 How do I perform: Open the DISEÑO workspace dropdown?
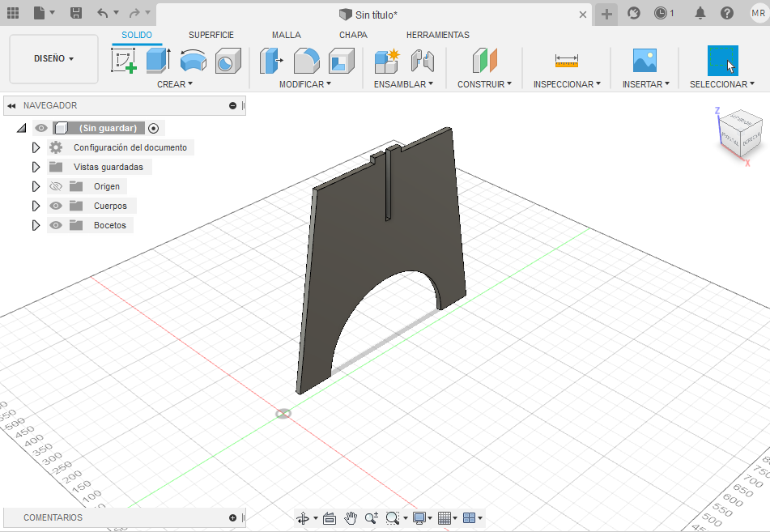tap(53, 59)
